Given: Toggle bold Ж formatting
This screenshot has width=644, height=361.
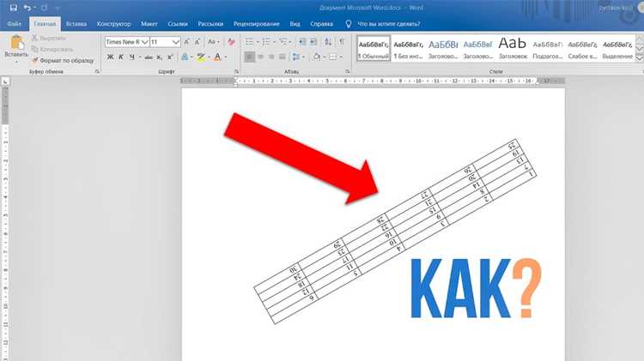Looking at the screenshot, I should (x=110, y=57).
